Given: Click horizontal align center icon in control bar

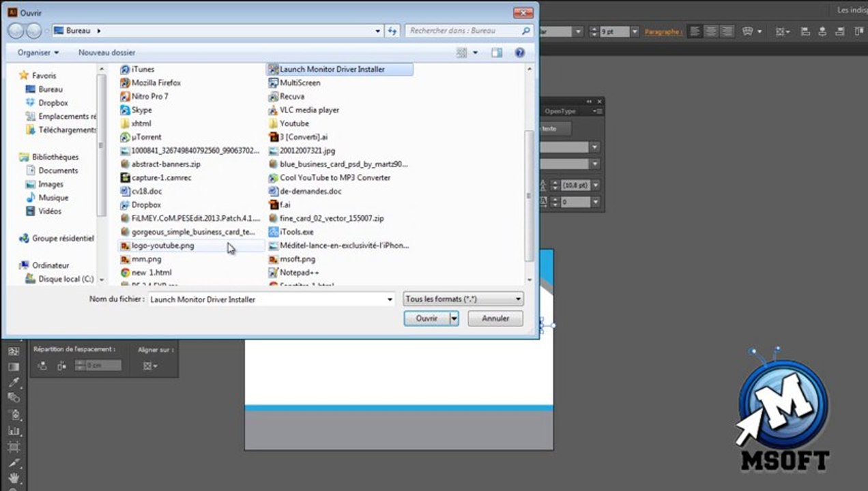Looking at the screenshot, I should tap(822, 31).
